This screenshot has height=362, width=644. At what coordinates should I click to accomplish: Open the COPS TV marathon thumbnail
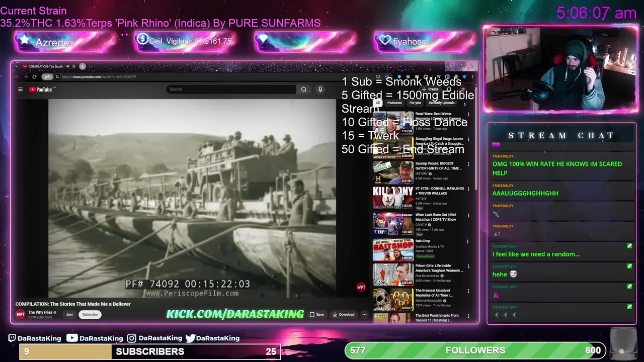click(x=393, y=223)
